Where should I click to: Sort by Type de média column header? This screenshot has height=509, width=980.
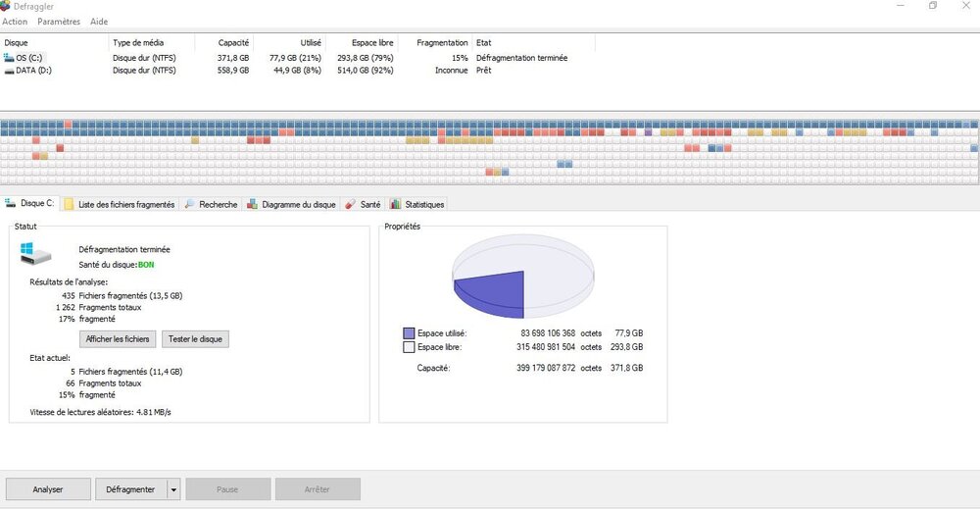click(152, 42)
